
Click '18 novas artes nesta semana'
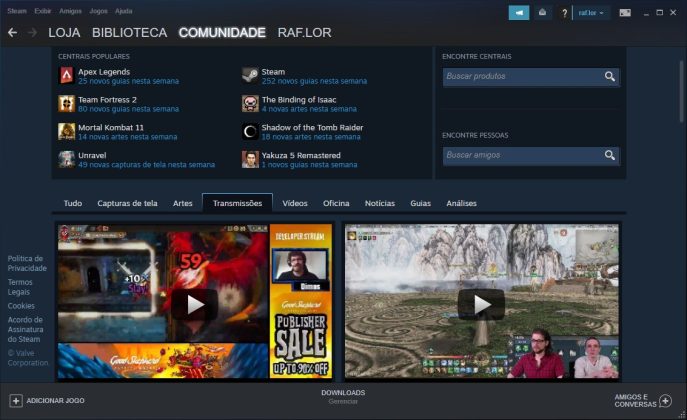[x=311, y=137]
